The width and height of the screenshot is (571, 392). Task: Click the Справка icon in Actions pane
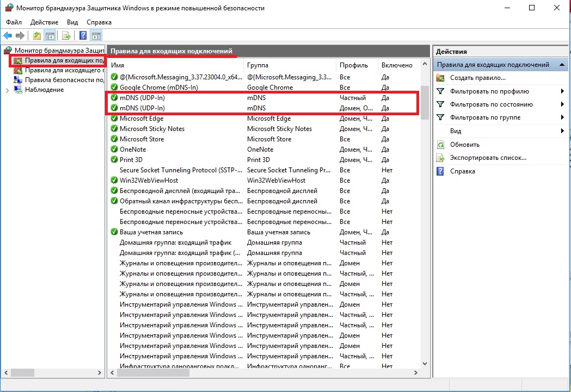tap(440, 171)
